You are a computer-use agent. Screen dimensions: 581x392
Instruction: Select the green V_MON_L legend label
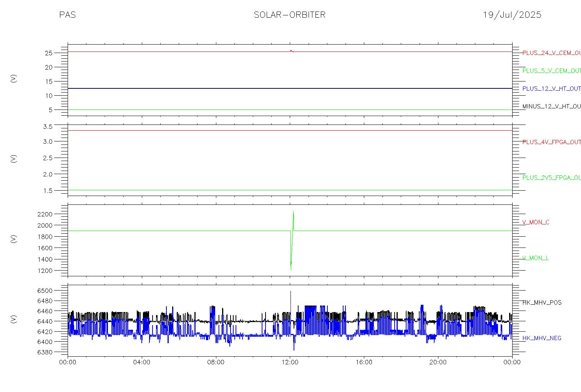[535, 258]
